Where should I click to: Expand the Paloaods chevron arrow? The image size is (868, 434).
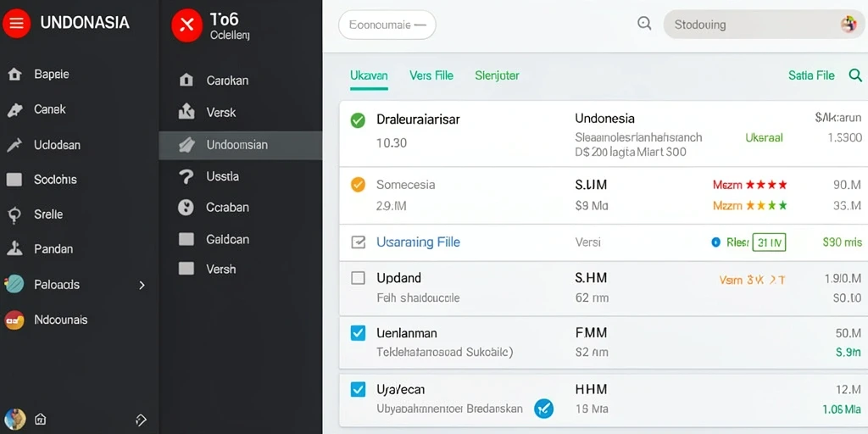pyautogui.click(x=142, y=285)
